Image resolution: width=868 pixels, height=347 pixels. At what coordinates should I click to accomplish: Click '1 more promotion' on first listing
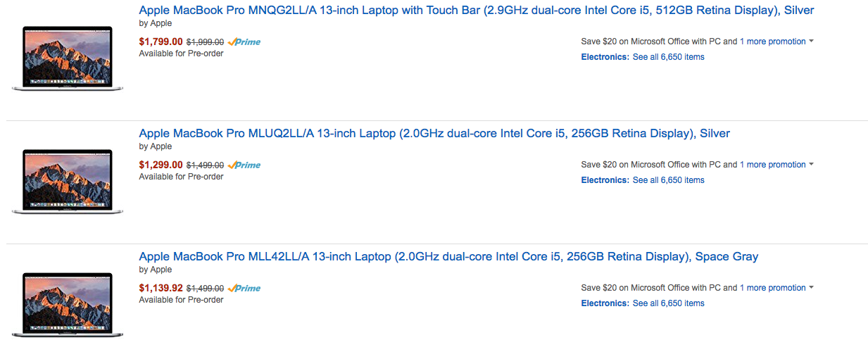[772, 42]
